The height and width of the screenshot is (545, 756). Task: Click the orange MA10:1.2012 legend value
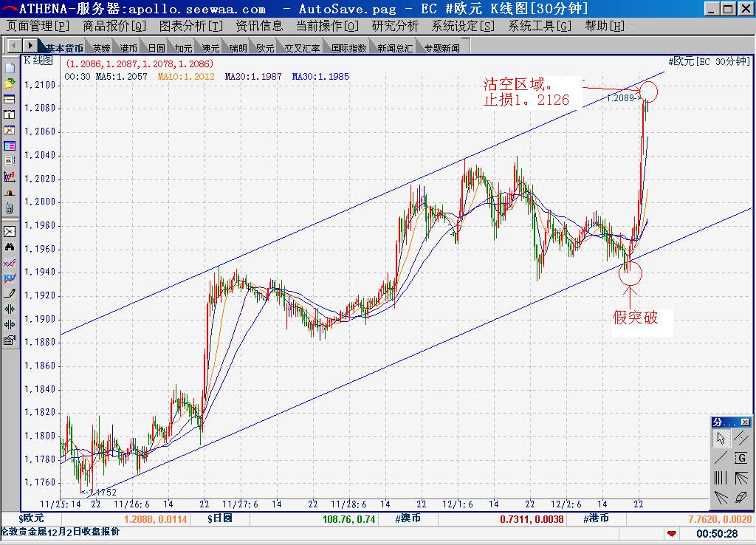186,77
